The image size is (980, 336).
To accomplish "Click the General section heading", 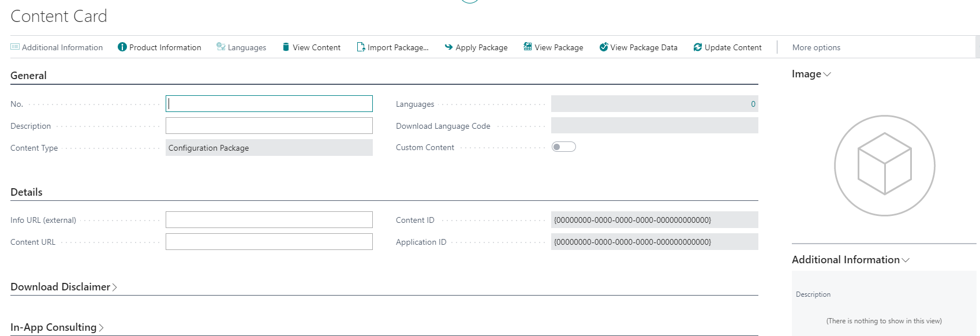I will coord(28,76).
